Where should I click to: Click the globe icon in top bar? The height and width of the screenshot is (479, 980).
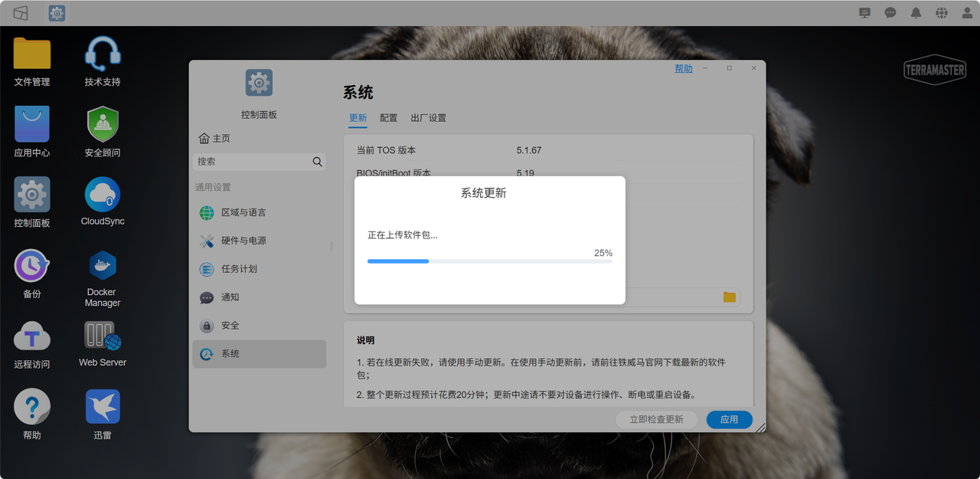coord(942,13)
